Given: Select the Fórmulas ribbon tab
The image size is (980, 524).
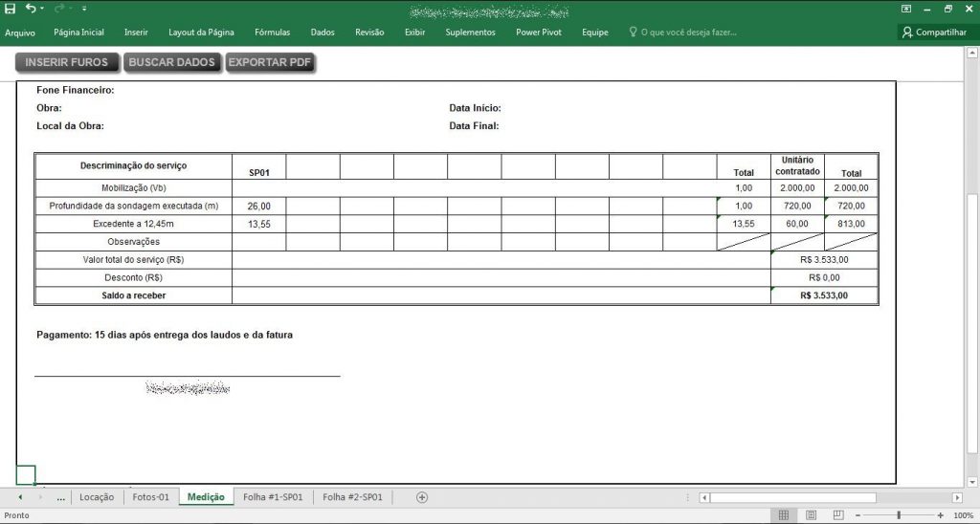Looking at the screenshot, I should (273, 33).
